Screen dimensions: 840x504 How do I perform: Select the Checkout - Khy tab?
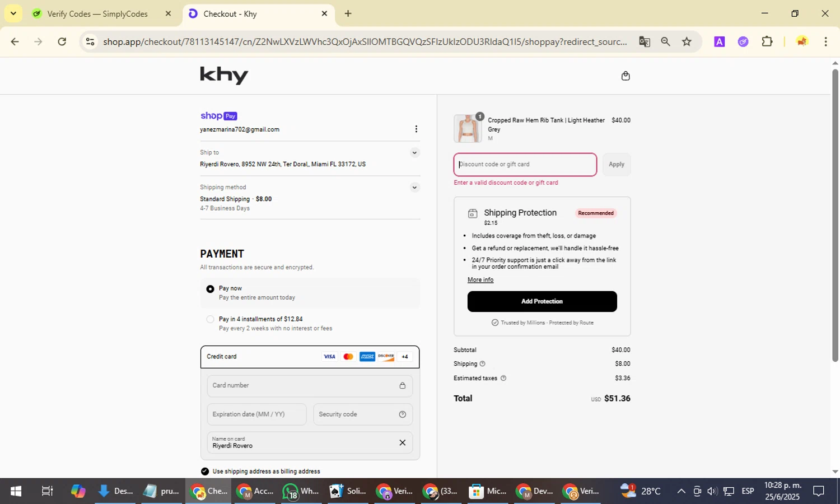230,13
